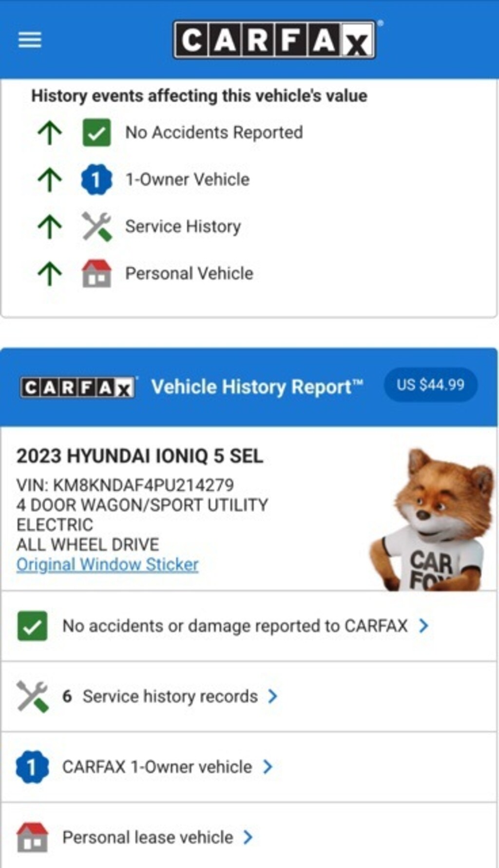The height and width of the screenshot is (868, 499).
Task: Open the Original Window Sticker link
Action: pyautogui.click(x=108, y=564)
